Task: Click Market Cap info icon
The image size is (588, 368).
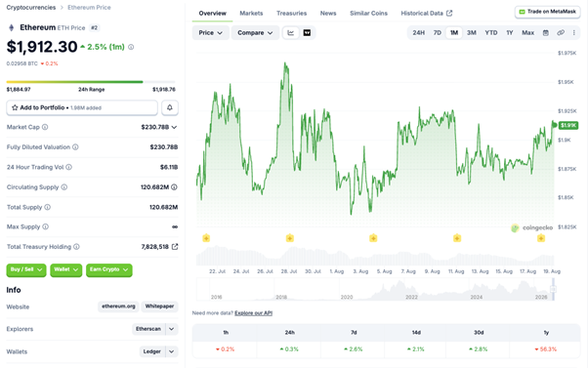Action: 45,127
